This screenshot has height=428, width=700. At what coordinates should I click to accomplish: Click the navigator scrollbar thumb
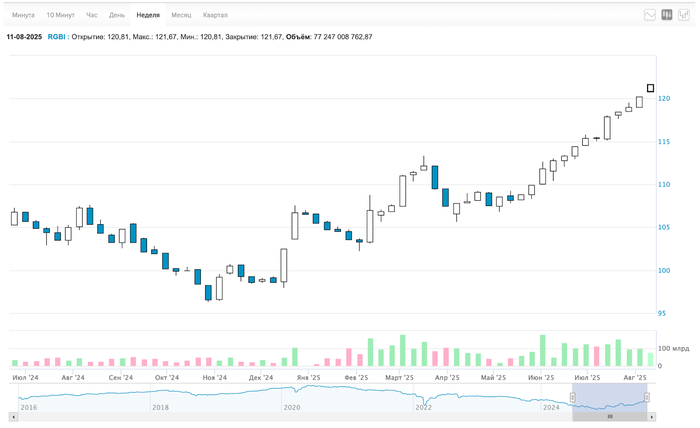click(x=610, y=416)
